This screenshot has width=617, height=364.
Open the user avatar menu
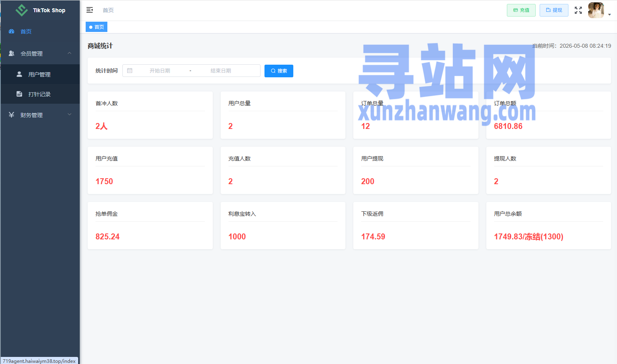click(x=596, y=10)
